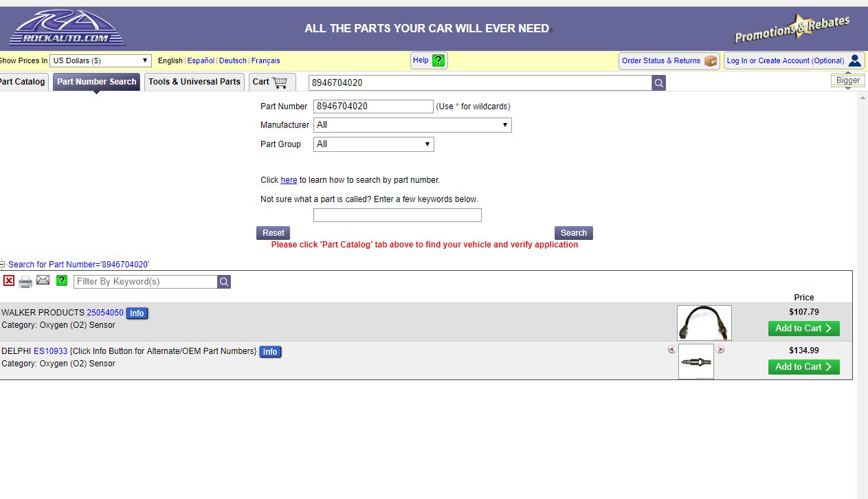Click the magnifier icon beside the top search box

tap(659, 83)
